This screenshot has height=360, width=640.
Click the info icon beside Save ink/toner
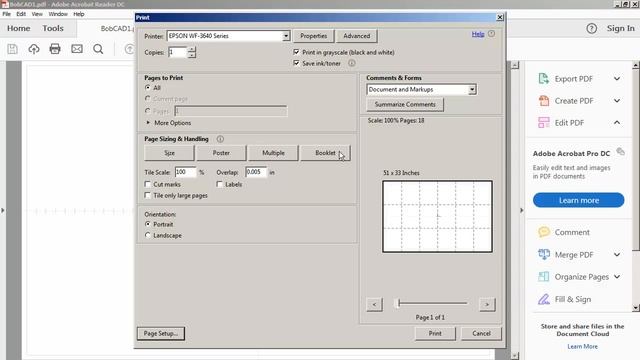click(351, 63)
